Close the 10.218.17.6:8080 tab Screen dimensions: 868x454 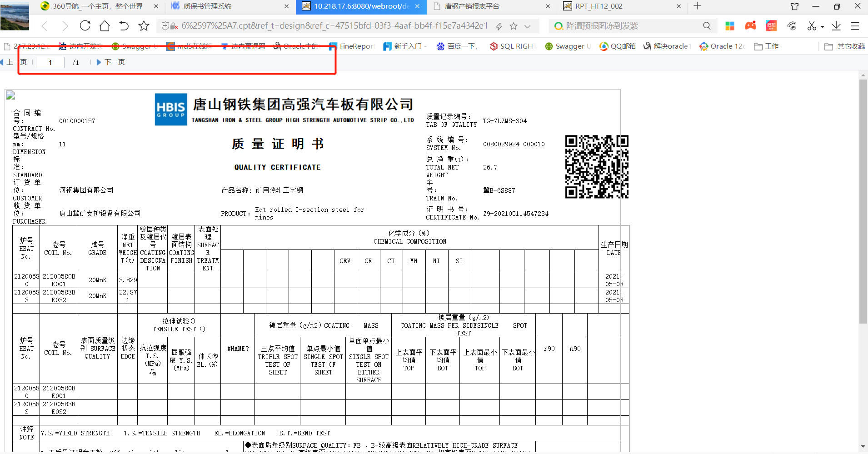[417, 6]
